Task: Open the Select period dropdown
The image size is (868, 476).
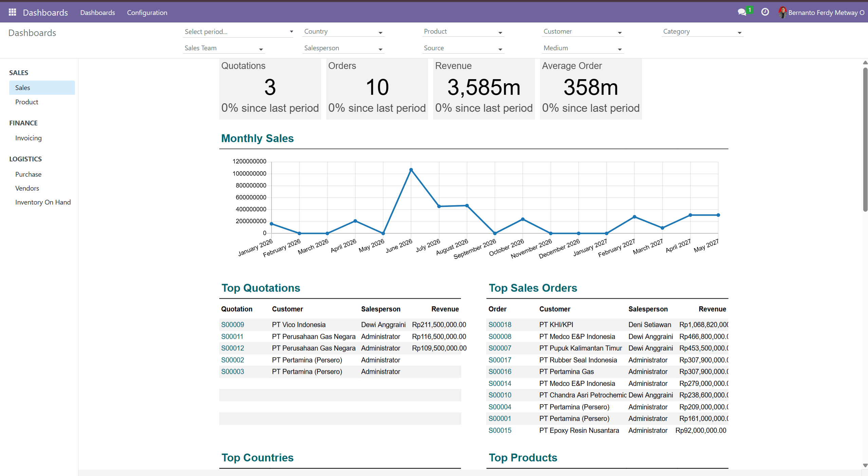Action: point(238,32)
